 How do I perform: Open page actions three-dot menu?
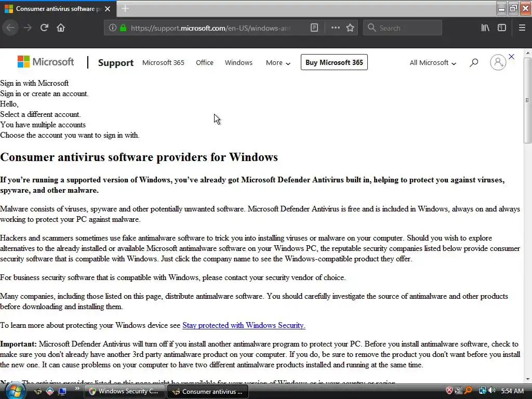tap(335, 28)
